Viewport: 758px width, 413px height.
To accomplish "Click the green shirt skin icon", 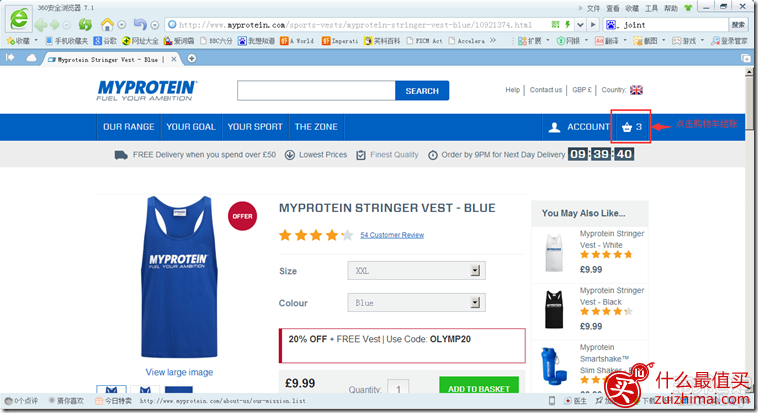I will point(688,8).
